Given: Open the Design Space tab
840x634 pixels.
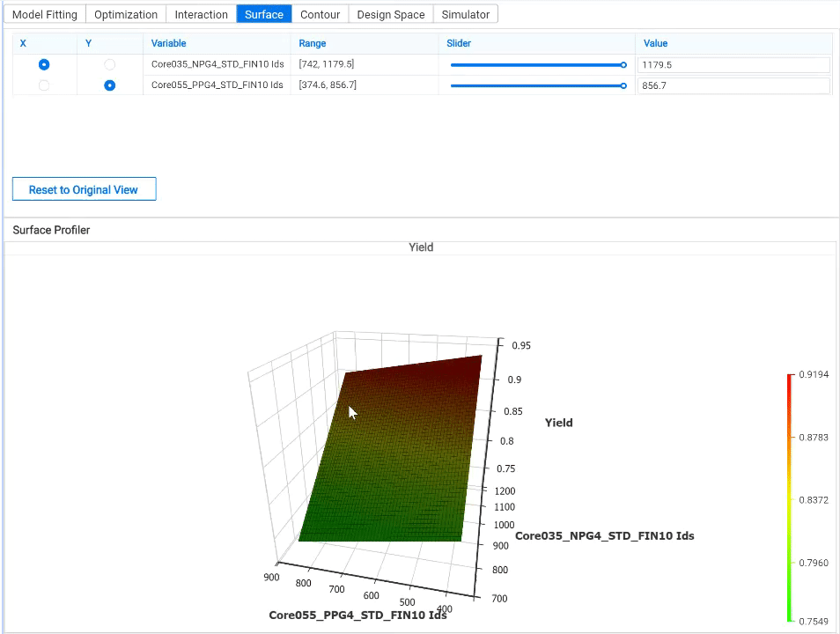Looking at the screenshot, I should click(391, 14).
